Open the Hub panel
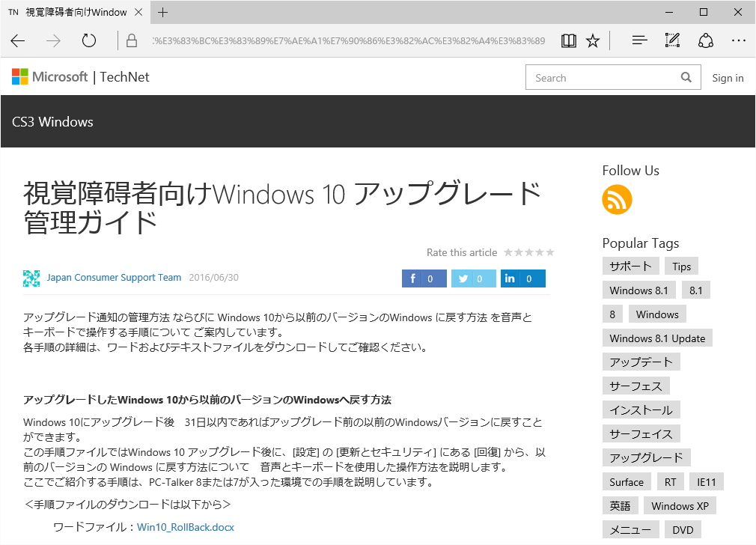Screen dimensions: 756x545 point(638,40)
